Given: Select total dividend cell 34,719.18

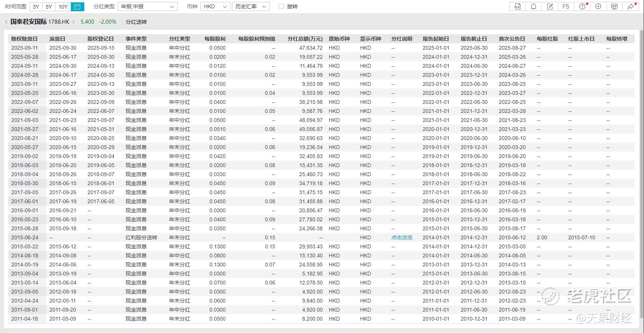Looking at the screenshot, I should point(311,183).
